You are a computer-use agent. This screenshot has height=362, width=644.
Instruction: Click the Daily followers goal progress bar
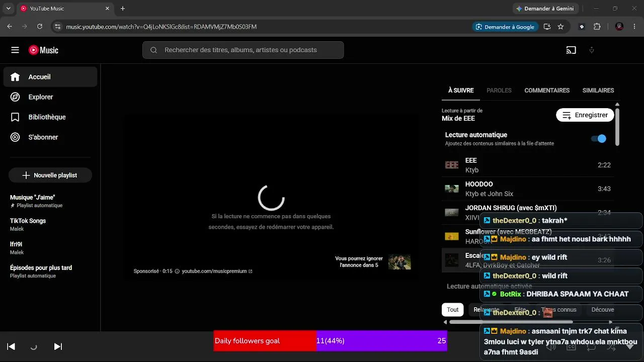pos(331,341)
